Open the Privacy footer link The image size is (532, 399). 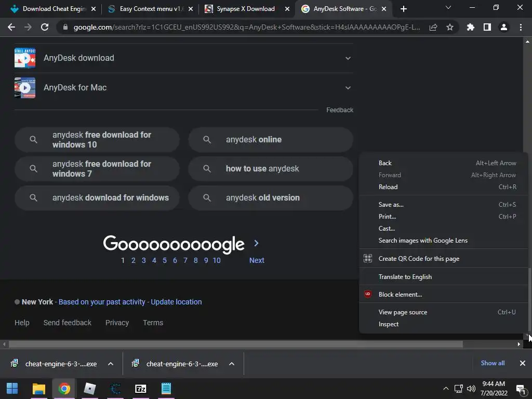coord(117,323)
